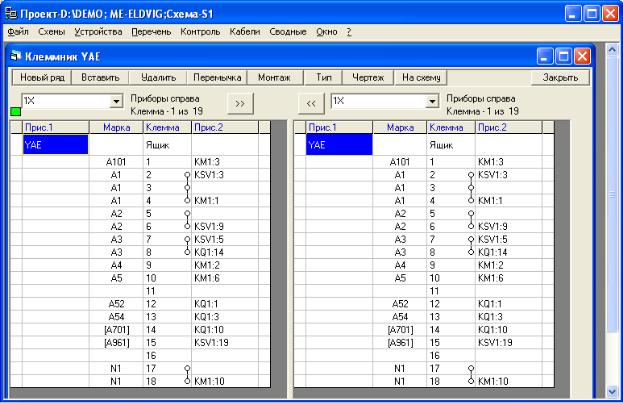
Task: Click the Клеммник YAE window title icon
Action: pyautogui.click(x=16, y=57)
